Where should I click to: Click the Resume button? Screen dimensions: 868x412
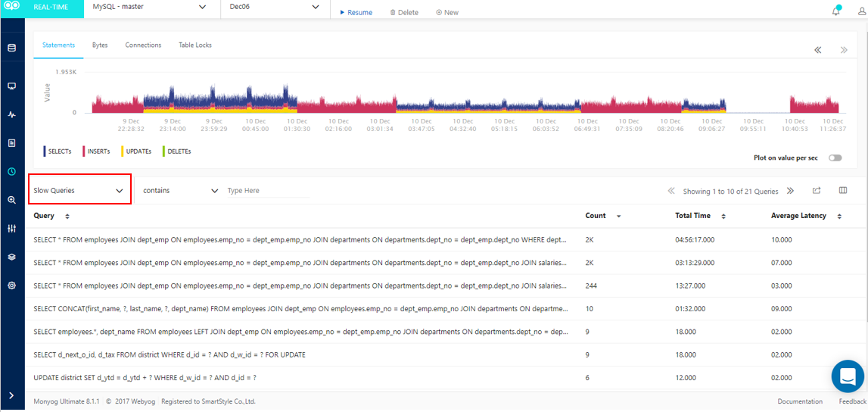pyautogui.click(x=356, y=12)
